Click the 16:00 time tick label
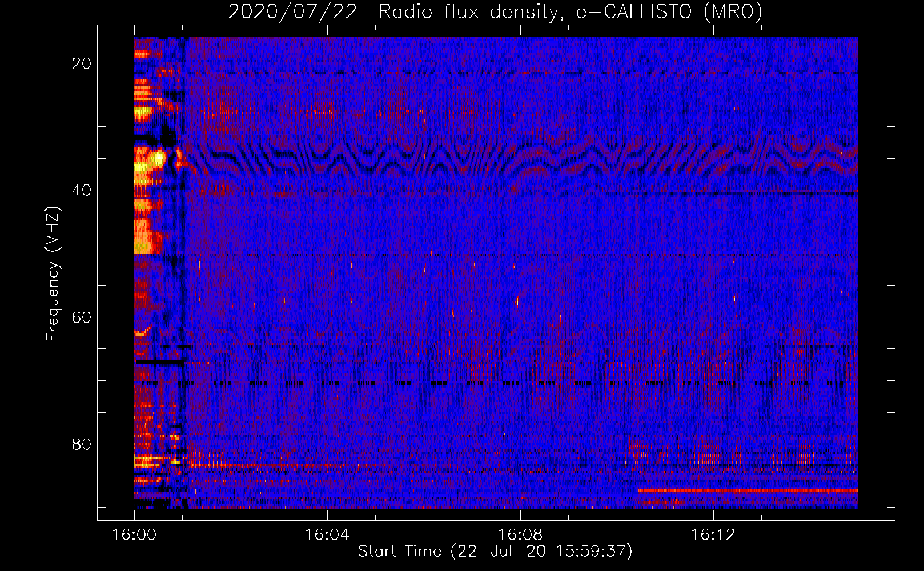Screen dimensions: 924x571 [134, 535]
